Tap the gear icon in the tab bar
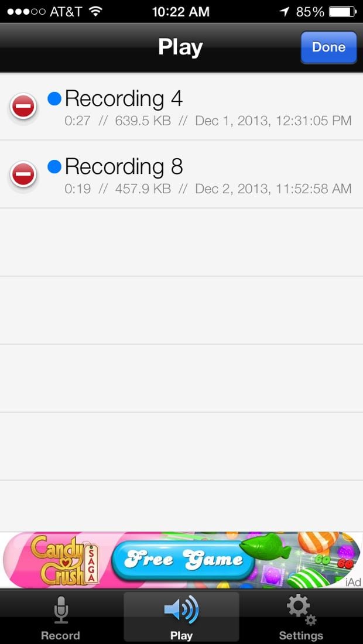The width and height of the screenshot is (363, 644). [x=302, y=610]
